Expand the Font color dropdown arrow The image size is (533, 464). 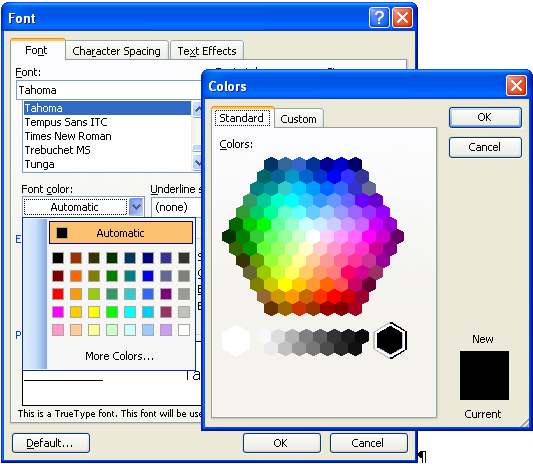pos(136,207)
